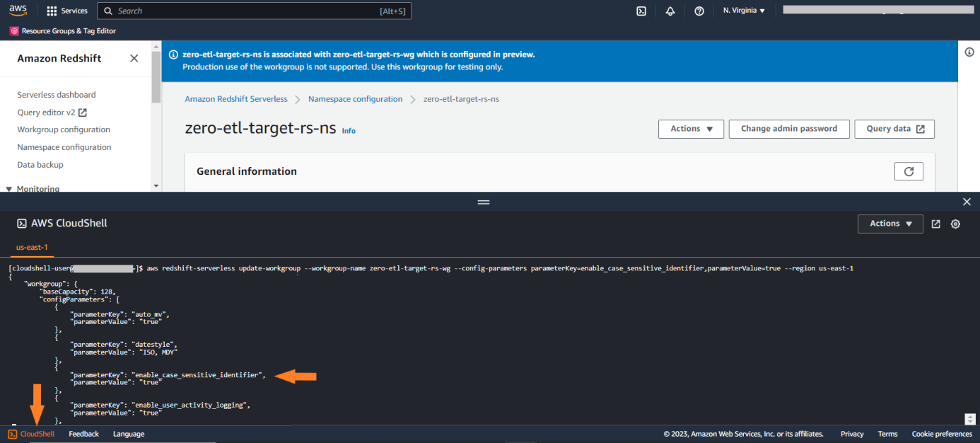Click the CloudShell text in footer
This screenshot has width=980, height=443.
tap(37, 434)
